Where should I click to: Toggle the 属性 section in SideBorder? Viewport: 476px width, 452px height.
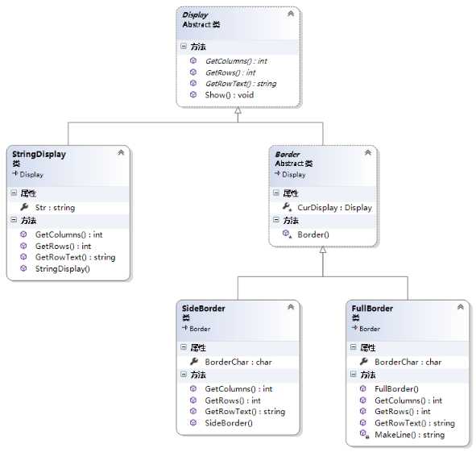click(x=184, y=347)
